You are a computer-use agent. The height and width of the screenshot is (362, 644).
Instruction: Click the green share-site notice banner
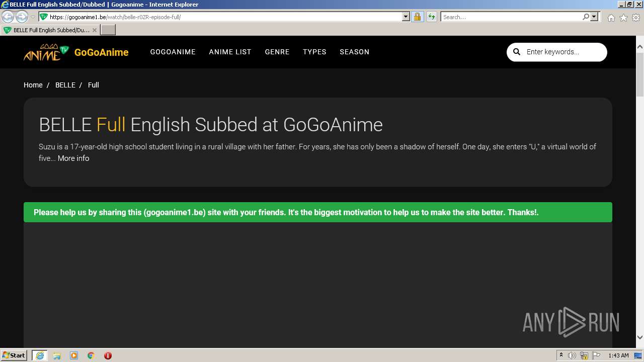318,212
